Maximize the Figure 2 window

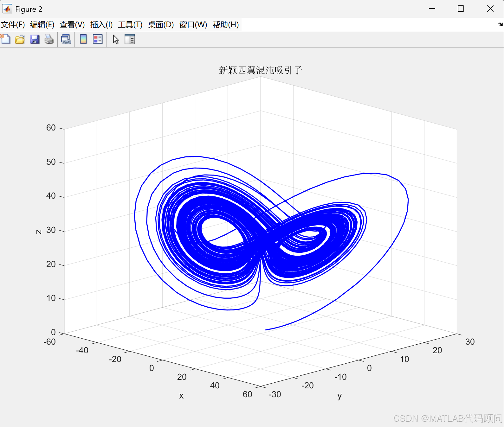coord(461,9)
